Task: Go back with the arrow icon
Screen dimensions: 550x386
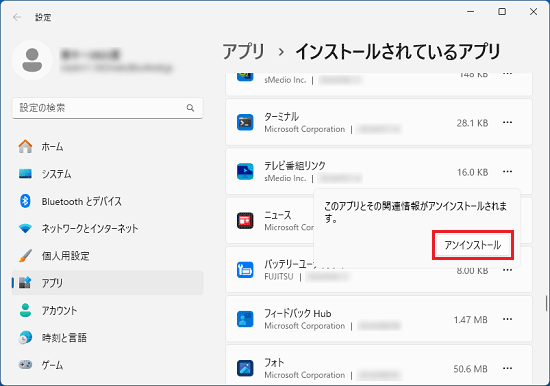Action: [17, 17]
